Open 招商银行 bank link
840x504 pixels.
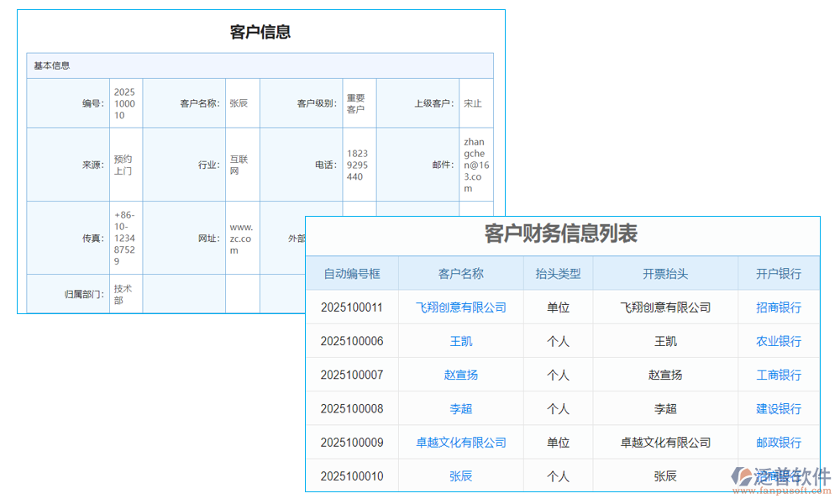779,307
